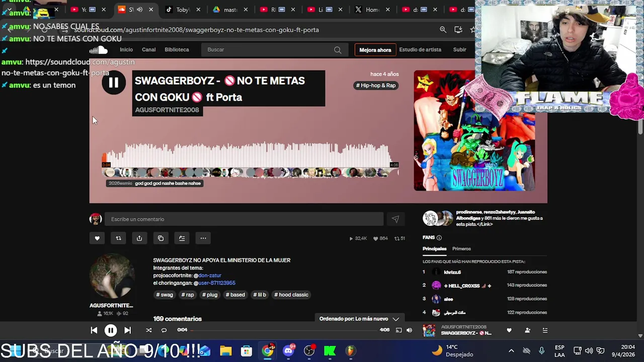This screenshot has height=362, width=644.
Task: Close the SoundCloud browser tab
Action: [151, 10]
